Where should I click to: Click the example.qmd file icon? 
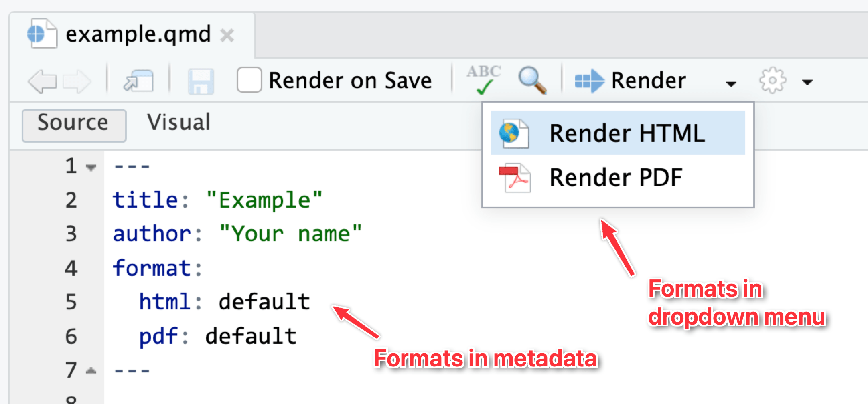[x=41, y=34]
